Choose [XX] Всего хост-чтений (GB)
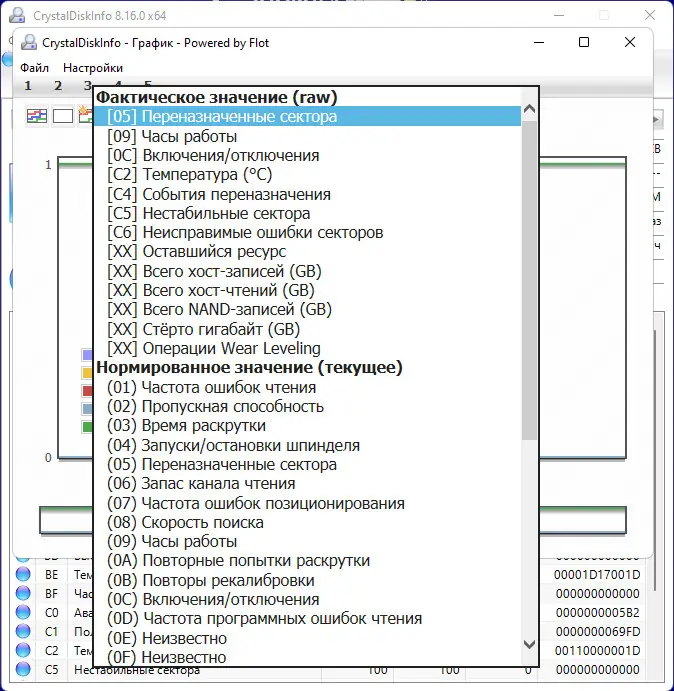The width and height of the screenshot is (674, 691). (x=307, y=290)
